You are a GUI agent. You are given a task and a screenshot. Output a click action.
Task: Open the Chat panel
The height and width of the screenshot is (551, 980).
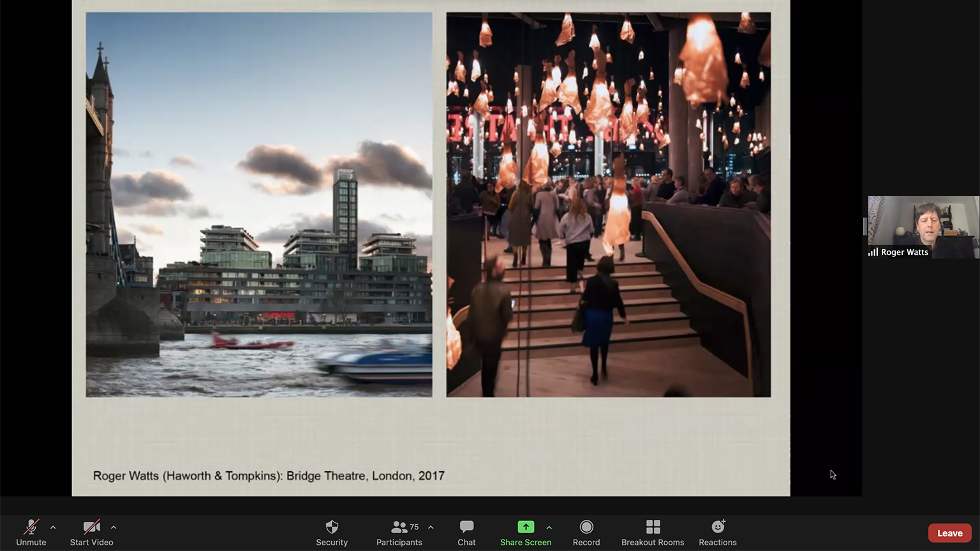click(466, 533)
